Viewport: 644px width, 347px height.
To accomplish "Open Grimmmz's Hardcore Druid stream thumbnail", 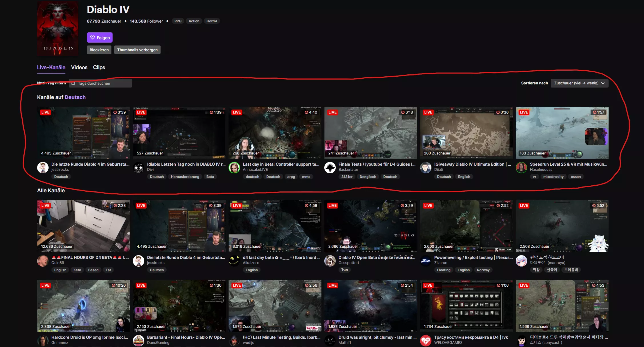I will pos(83,306).
